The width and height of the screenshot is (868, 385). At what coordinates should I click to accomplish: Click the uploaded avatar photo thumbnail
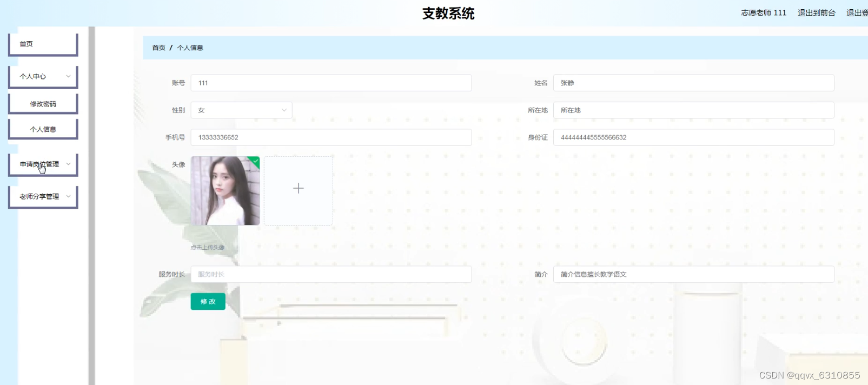(225, 190)
